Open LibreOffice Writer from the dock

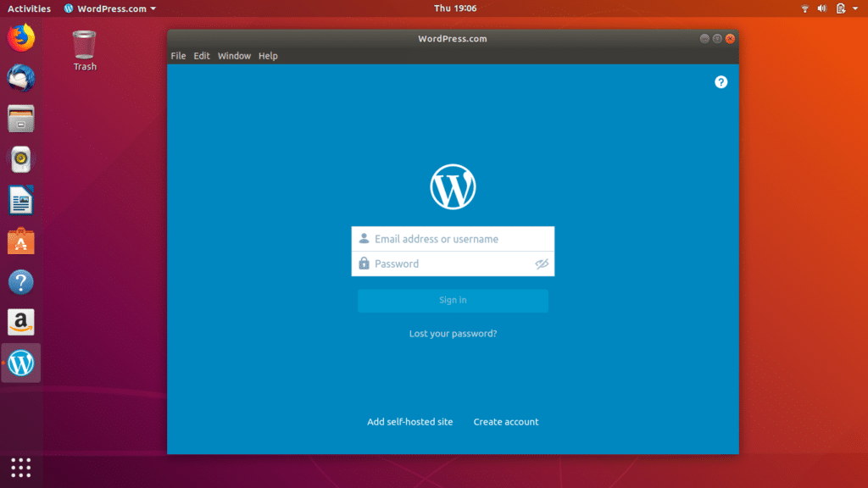[x=20, y=200]
